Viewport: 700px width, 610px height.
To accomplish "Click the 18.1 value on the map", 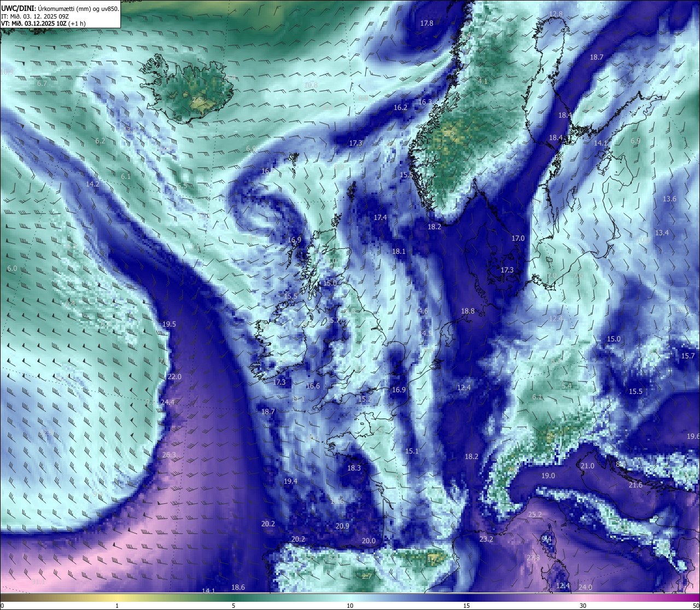I will click(x=399, y=252).
